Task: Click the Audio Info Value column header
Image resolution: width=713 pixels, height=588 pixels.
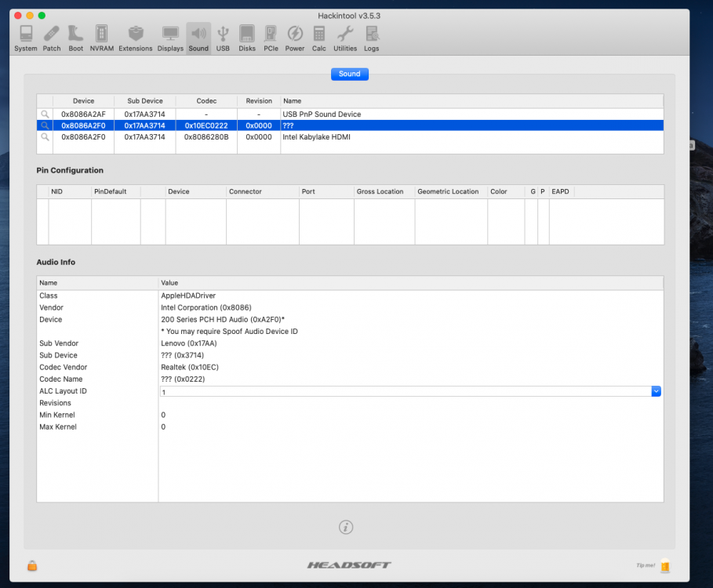Action: (411, 283)
